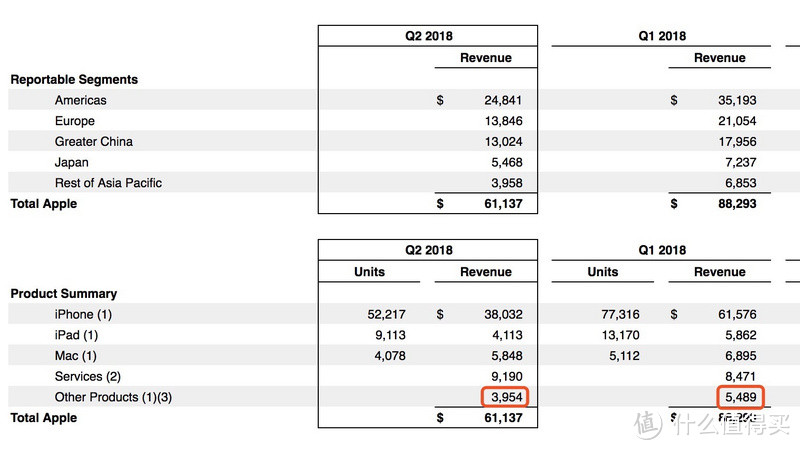The width and height of the screenshot is (800, 450).
Task: Click Q1 2018 header of segments table
Action: tap(662, 36)
